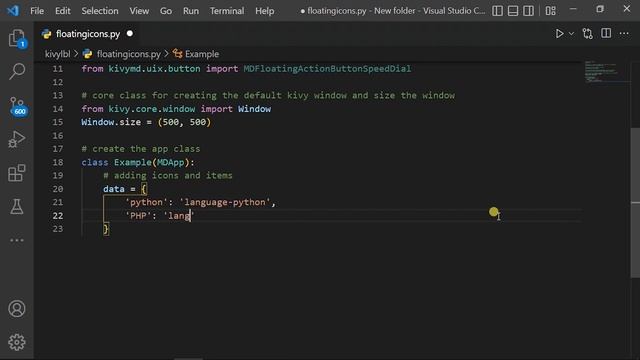Open the File menu
Screen dimensions: 640x360
(37, 11)
